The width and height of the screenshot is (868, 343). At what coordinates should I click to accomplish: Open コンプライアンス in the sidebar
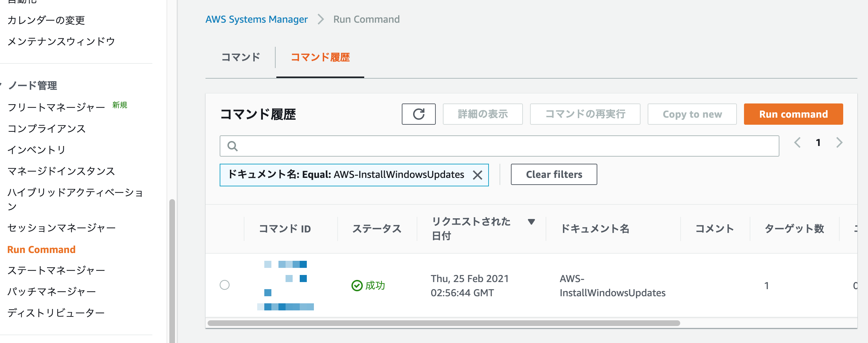pyautogui.click(x=46, y=128)
